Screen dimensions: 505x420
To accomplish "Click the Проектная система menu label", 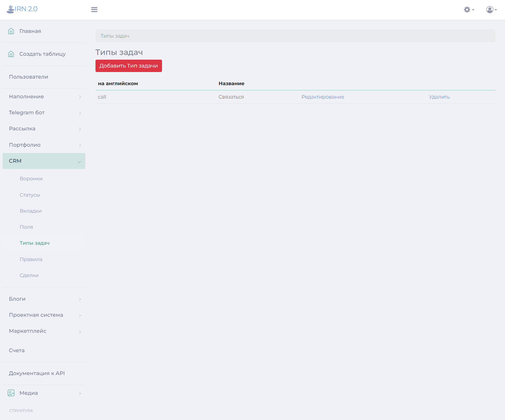I will pos(36,315).
